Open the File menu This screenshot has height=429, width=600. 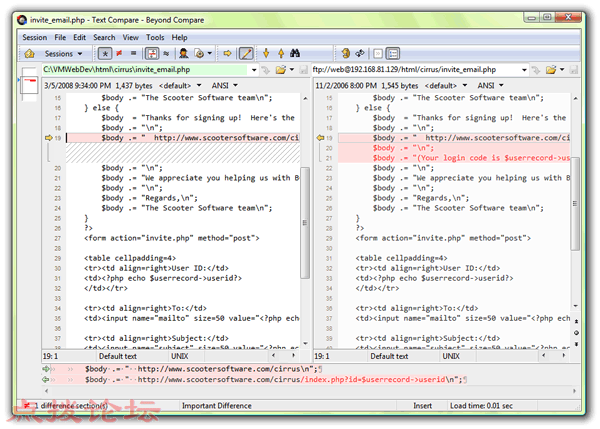click(x=60, y=38)
